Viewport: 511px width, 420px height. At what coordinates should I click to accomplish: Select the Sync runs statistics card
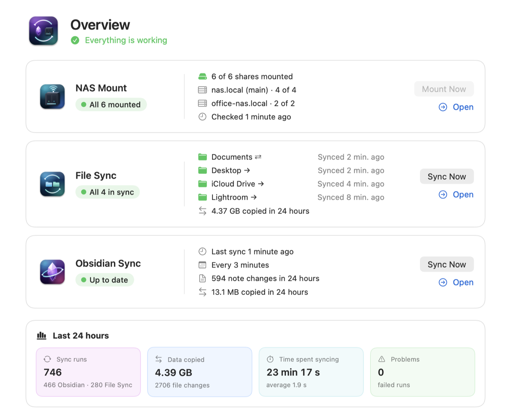[x=88, y=372]
